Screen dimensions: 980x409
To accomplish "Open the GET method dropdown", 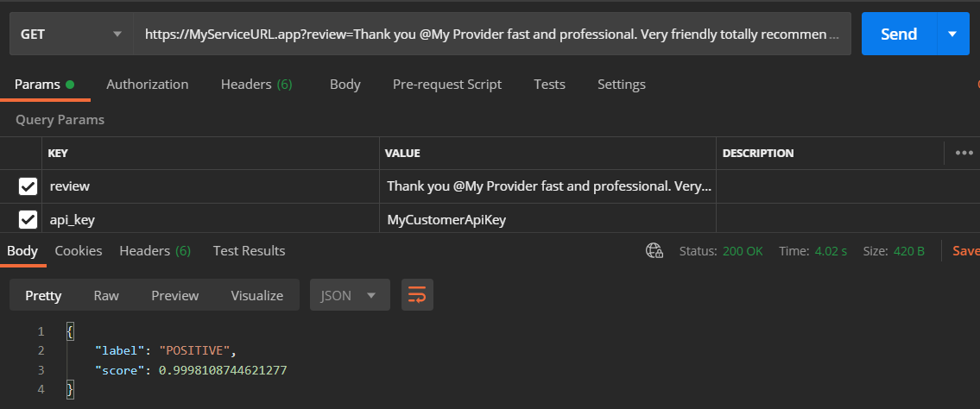I will point(72,34).
